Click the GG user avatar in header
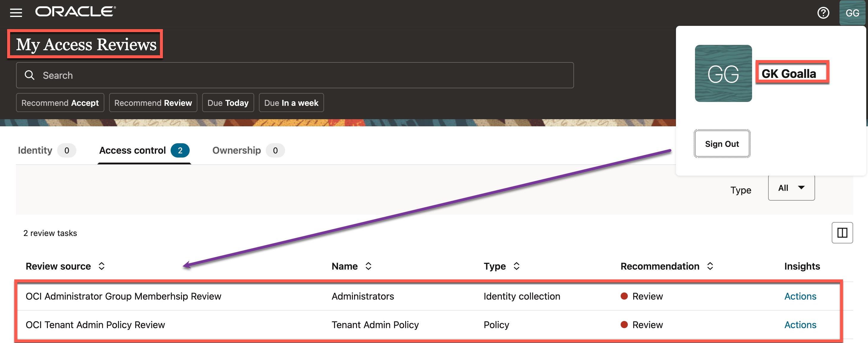The width and height of the screenshot is (868, 343). point(852,13)
